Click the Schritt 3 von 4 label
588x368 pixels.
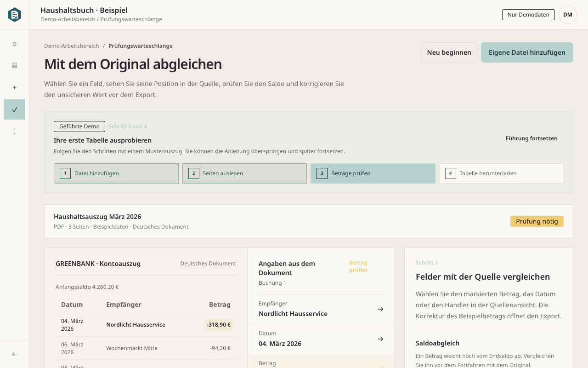click(128, 126)
